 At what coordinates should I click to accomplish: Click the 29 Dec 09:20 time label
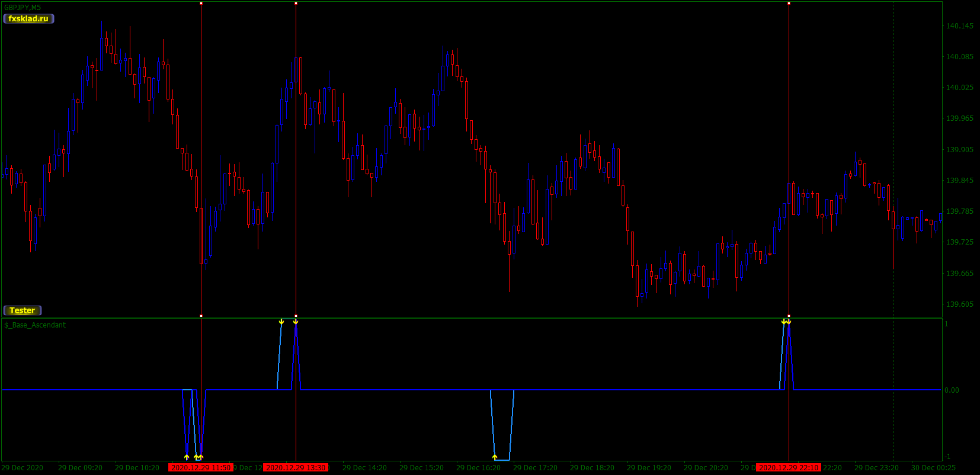click(x=80, y=468)
